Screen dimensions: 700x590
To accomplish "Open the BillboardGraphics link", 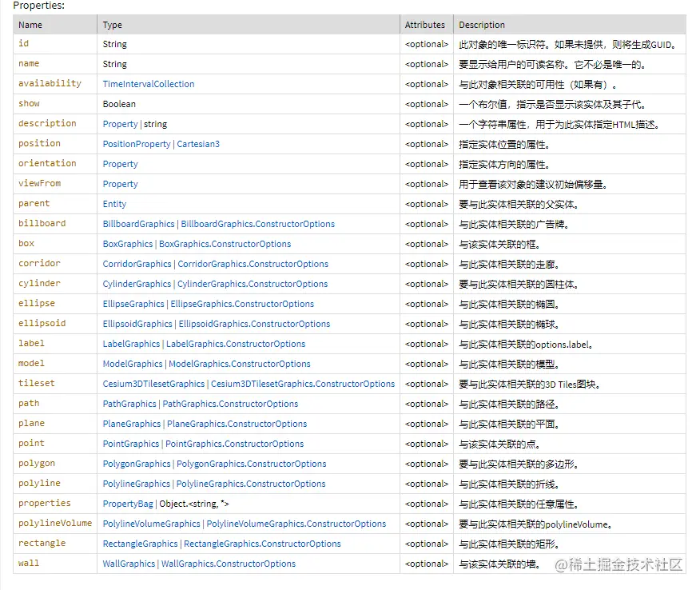I will (x=138, y=224).
